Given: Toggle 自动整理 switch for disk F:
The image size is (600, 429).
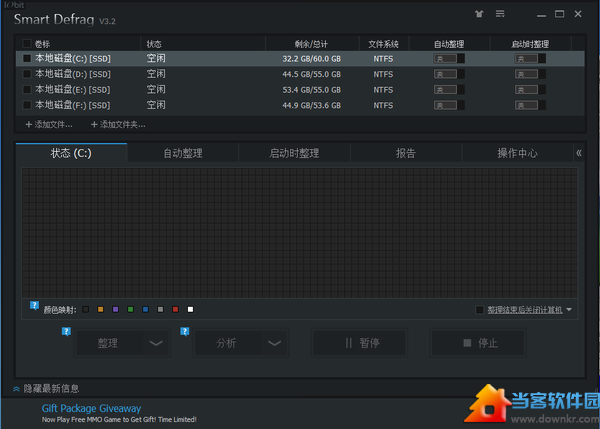Looking at the screenshot, I should tap(449, 105).
